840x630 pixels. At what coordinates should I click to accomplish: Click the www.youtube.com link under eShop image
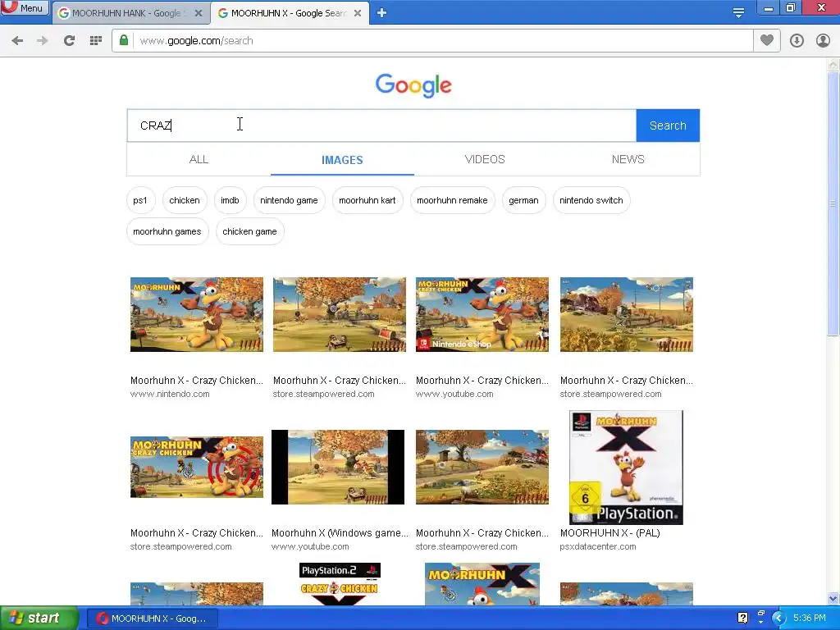click(454, 394)
